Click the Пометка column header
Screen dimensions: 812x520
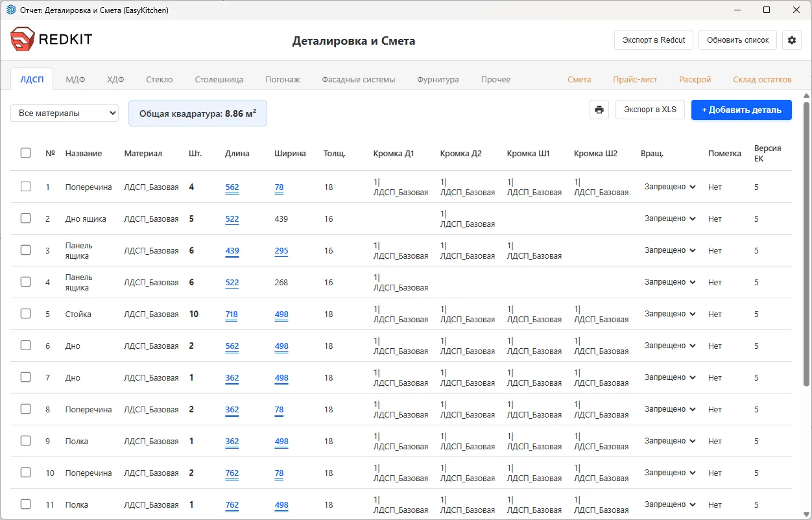pyautogui.click(x=724, y=154)
